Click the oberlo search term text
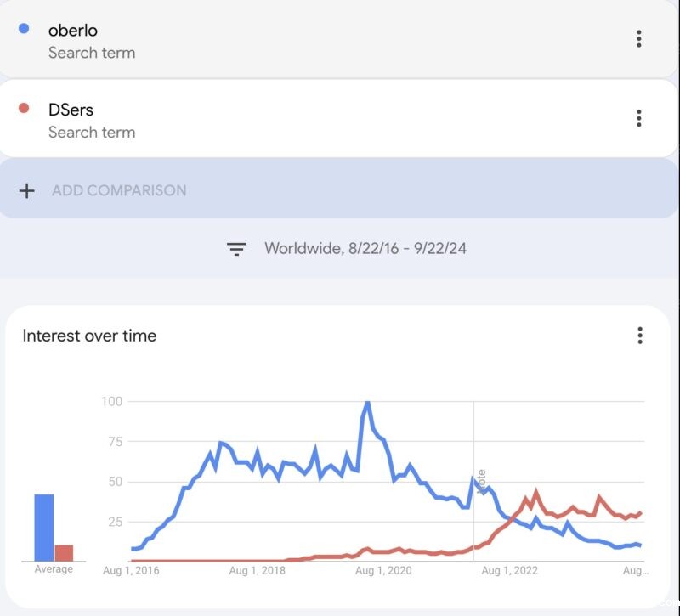 click(73, 31)
